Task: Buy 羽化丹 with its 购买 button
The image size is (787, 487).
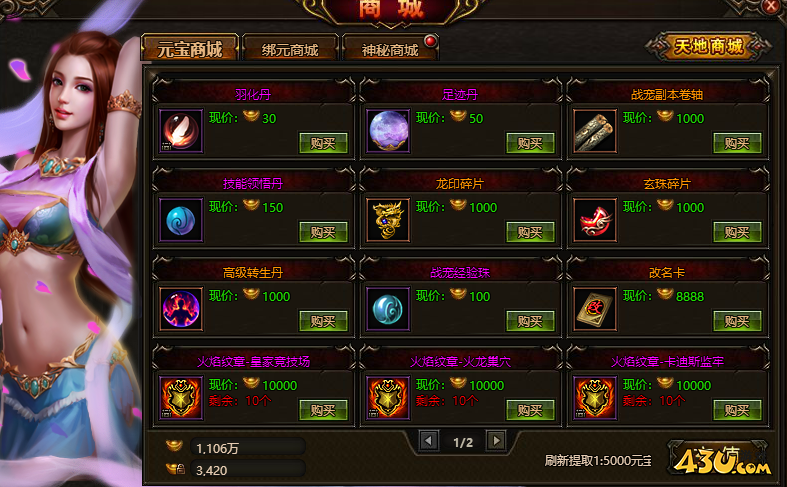Action: (323, 143)
